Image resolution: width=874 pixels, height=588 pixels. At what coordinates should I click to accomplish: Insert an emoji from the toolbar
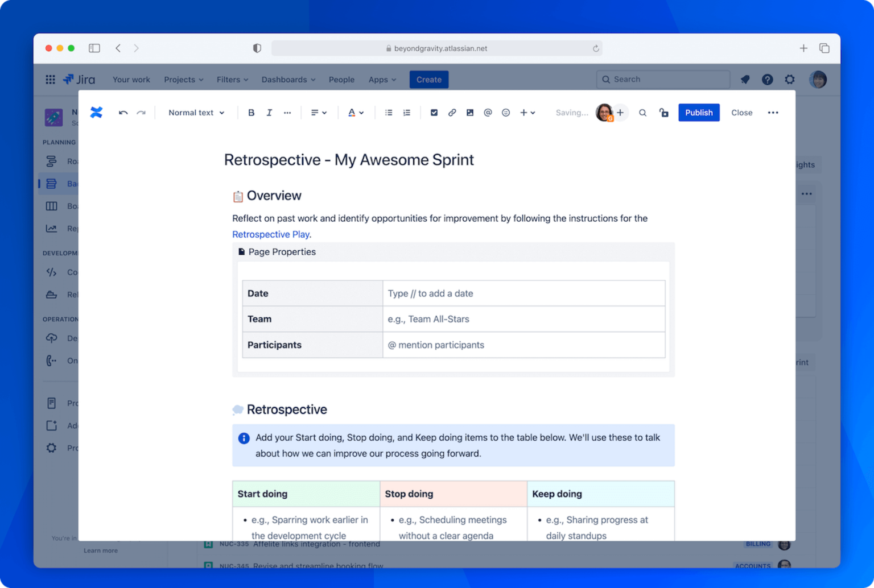(x=505, y=112)
